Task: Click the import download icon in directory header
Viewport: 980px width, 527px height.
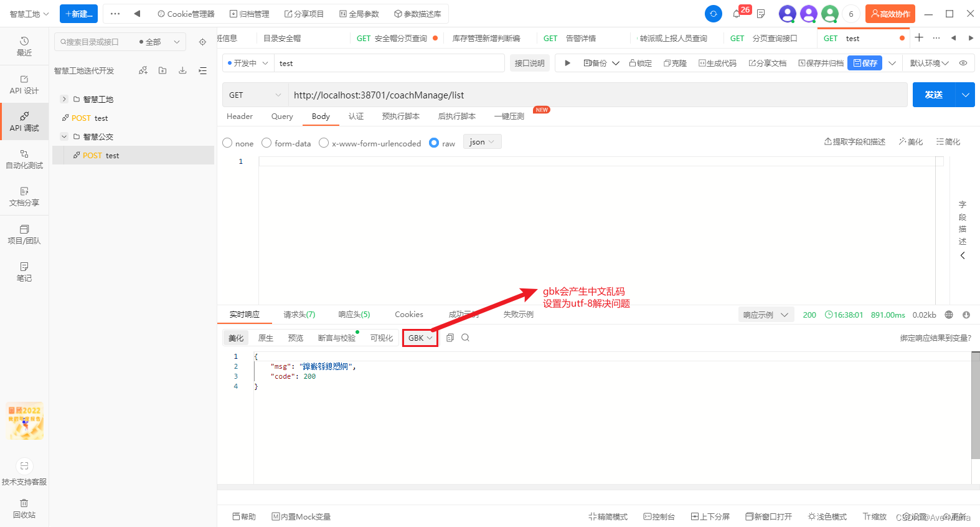Action: tap(182, 70)
